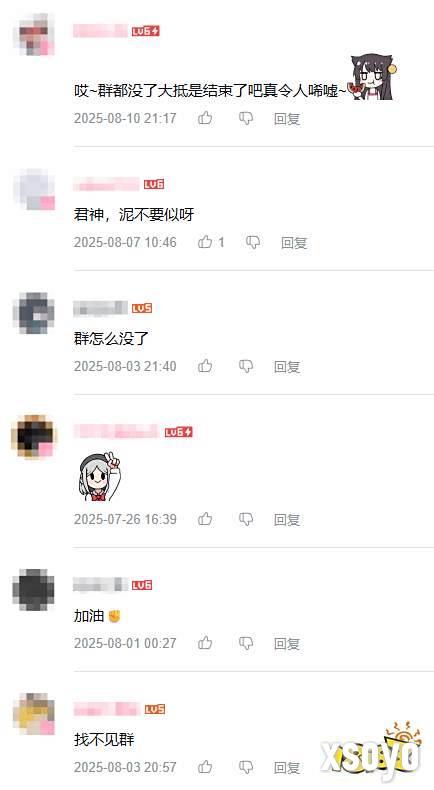The width and height of the screenshot is (434, 790).
Task: Dislike the comment '群怎么没了'
Action: pos(245,366)
